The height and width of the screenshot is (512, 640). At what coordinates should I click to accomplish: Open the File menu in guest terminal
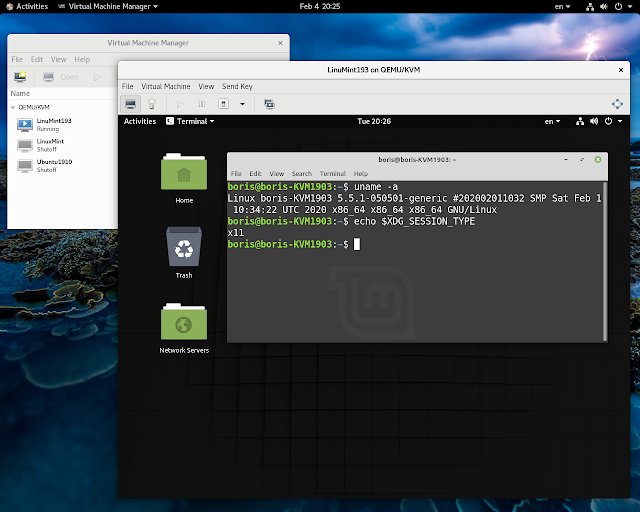point(236,174)
